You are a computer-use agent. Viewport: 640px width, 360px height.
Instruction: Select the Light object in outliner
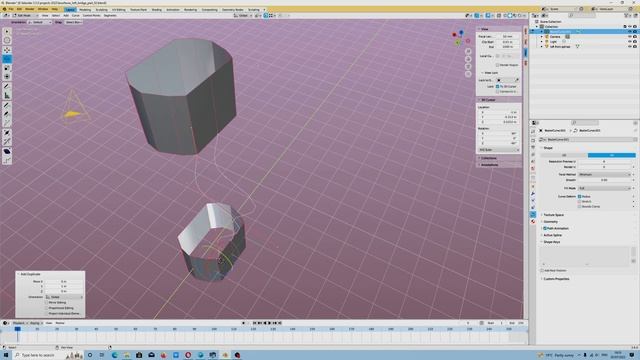(x=553, y=42)
